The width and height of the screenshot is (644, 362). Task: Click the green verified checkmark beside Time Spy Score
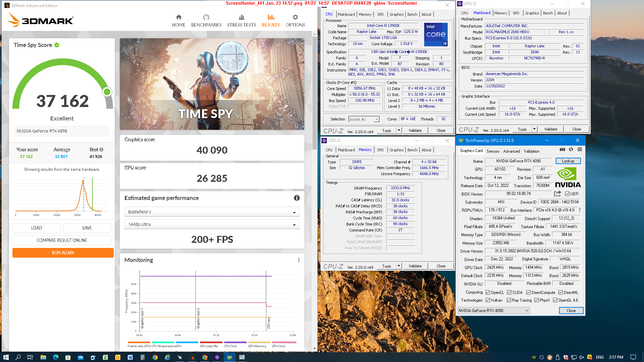pyautogui.click(x=57, y=45)
